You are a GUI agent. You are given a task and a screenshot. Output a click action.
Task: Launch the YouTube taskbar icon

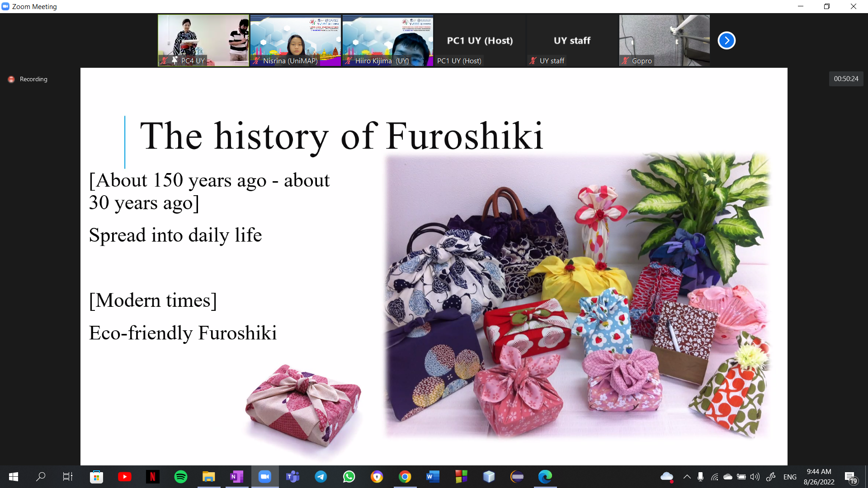tap(125, 477)
